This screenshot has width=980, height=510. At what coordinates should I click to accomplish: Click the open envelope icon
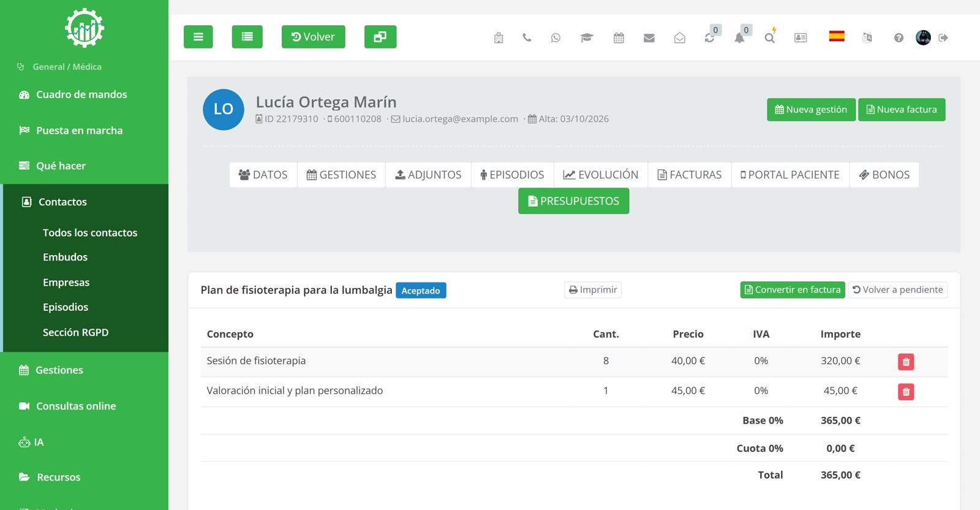680,38
